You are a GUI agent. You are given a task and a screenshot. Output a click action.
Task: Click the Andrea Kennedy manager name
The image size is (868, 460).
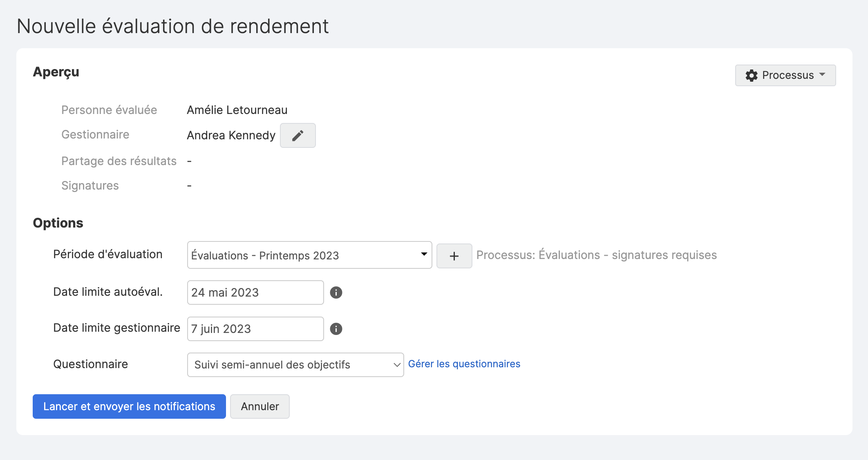[231, 135]
